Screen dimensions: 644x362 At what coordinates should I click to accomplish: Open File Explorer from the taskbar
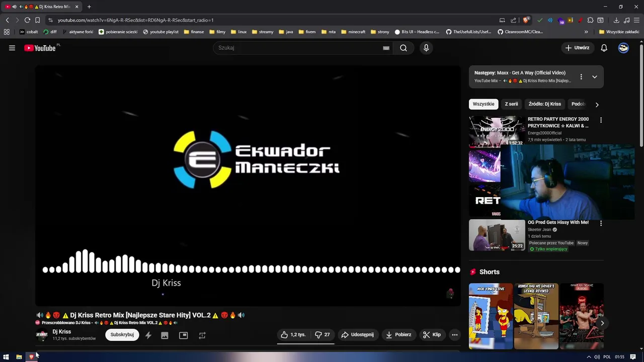pyautogui.click(x=19, y=357)
